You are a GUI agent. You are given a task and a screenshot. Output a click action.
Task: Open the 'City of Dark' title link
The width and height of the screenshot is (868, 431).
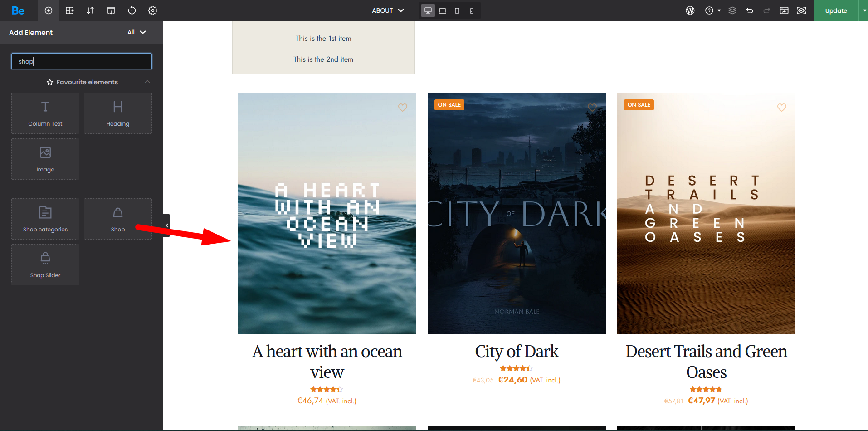pyautogui.click(x=517, y=351)
